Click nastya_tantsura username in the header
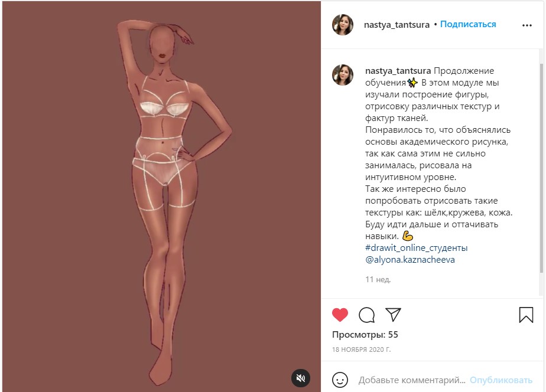This screenshot has width=546, height=392. tap(396, 25)
